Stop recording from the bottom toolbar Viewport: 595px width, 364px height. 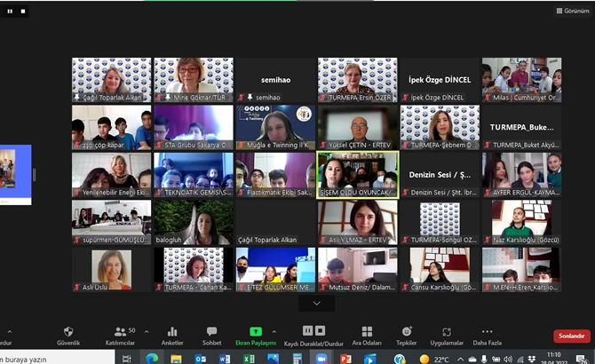coord(318,330)
